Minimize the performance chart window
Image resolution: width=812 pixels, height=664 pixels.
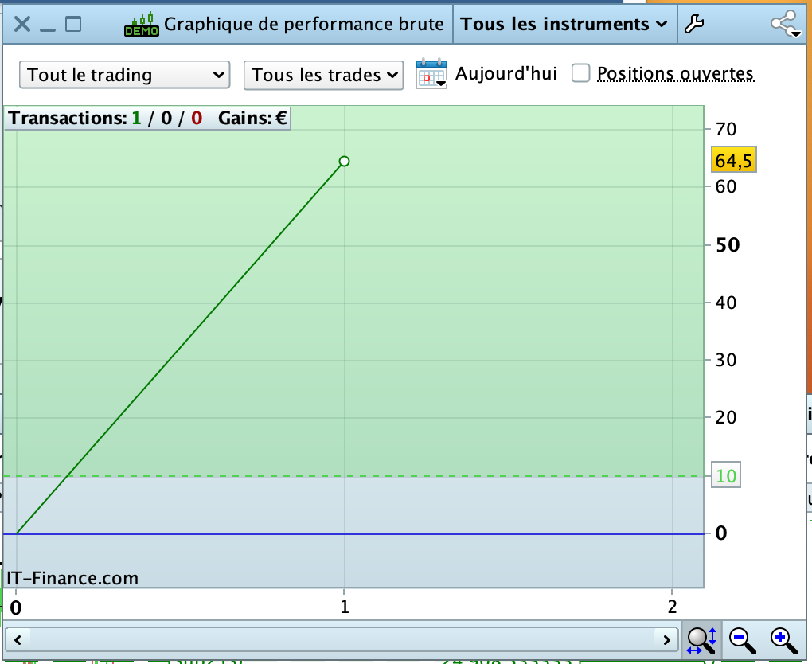point(48,29)
